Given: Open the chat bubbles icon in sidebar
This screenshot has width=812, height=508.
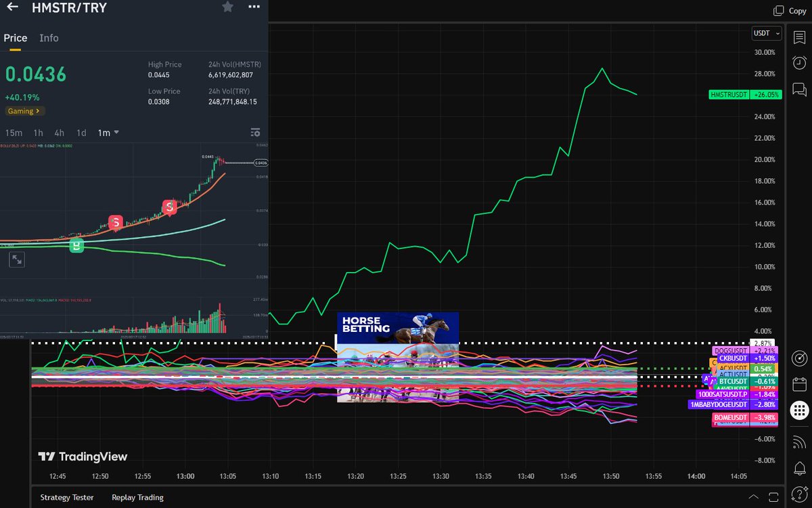Looking at the screenshot, I should pos(798,89).
